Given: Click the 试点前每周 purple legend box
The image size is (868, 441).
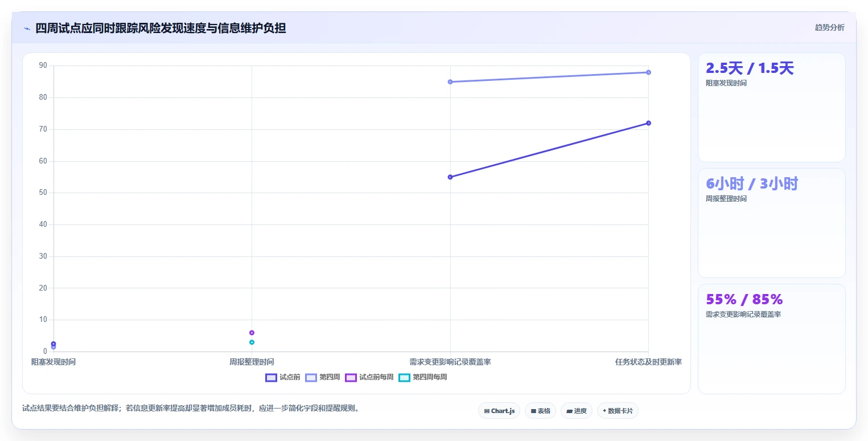Looking at the screenshot, I should 351,377.
